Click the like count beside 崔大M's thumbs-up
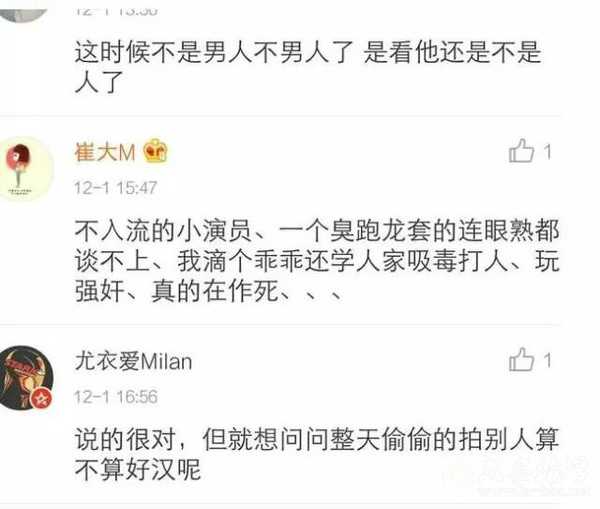Image resolution: width=600 pixels, height=509 pixels. (548, 152)
